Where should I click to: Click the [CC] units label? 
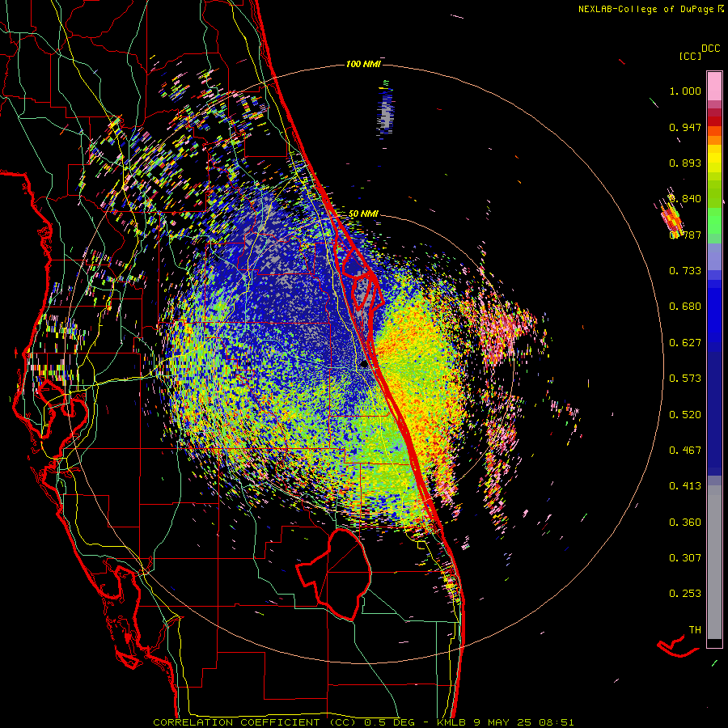(x=690, y=56)
